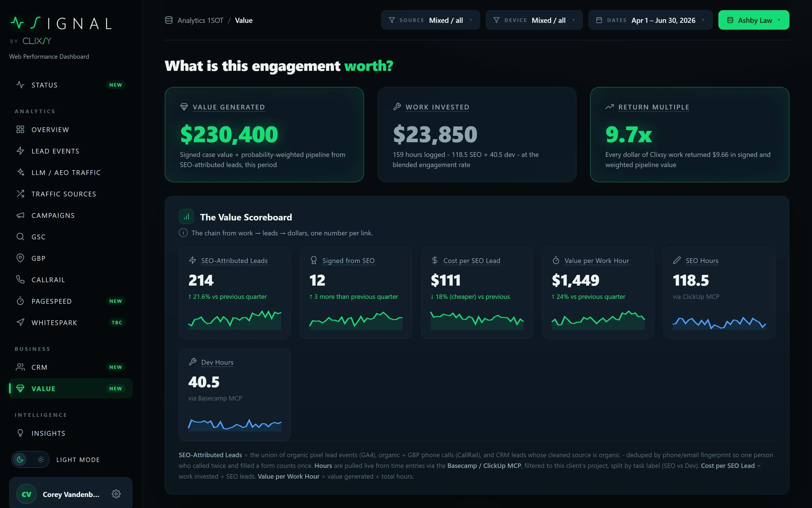The width and height of the screenshot is (812, 508).
Task: Click the GSC magnifier icon
Action: coord(20,237)
